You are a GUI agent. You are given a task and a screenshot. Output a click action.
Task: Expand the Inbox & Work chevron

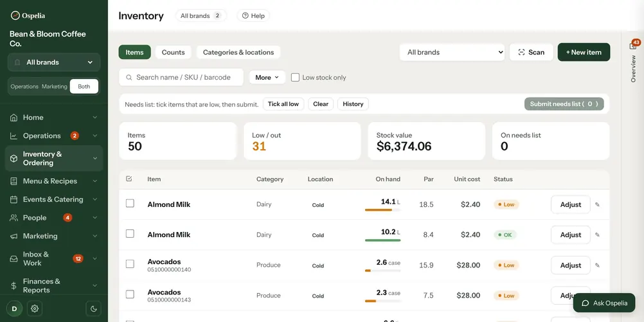coord(95,259)
